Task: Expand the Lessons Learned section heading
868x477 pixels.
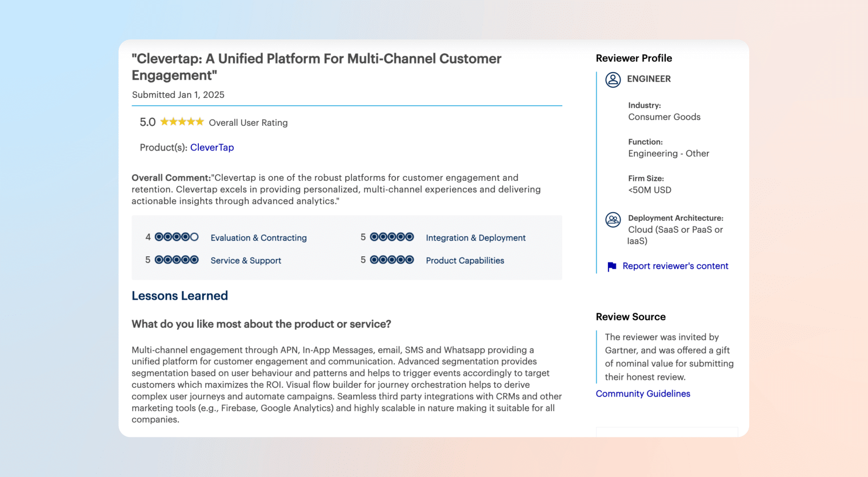Action: [x=179, y=296]
